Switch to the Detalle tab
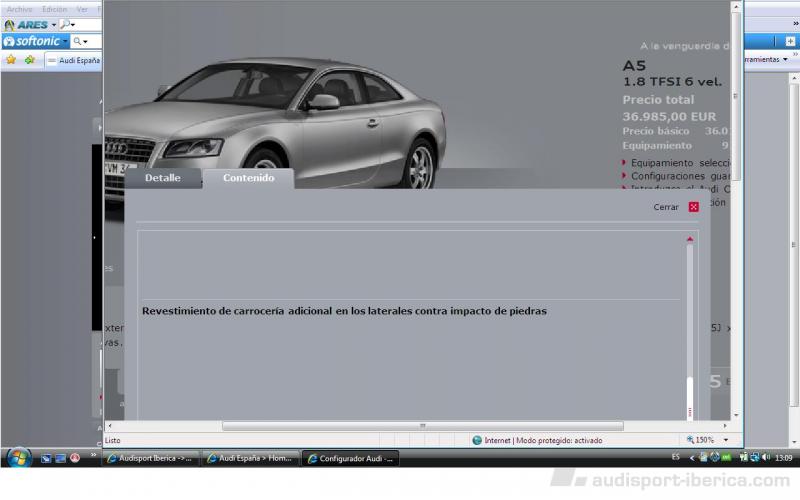The height and width of the screenshot is (500, 800). click(163, 178)
